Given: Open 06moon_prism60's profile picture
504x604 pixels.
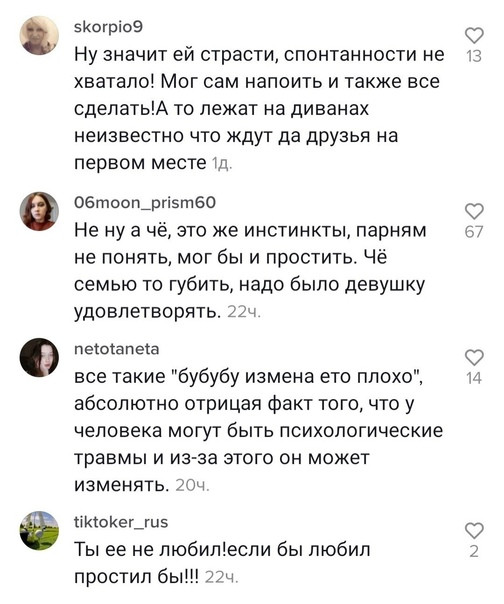Looking at the screenshot, I should 39,211.
